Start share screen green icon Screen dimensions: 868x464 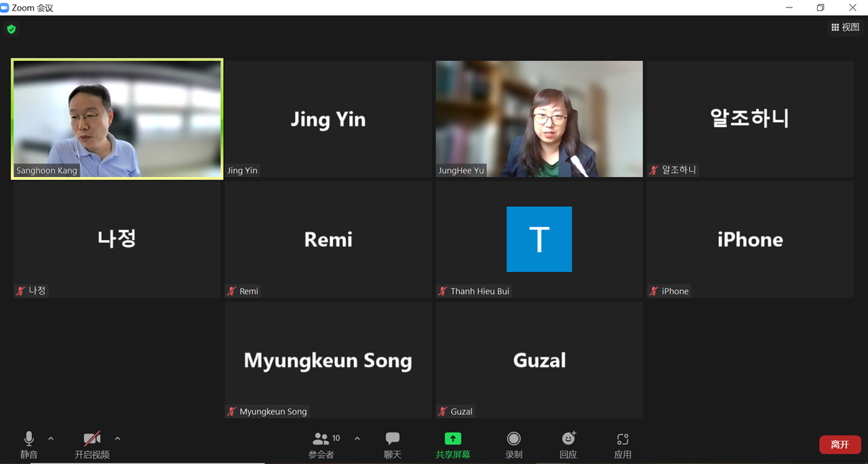[x=452, y=439]
